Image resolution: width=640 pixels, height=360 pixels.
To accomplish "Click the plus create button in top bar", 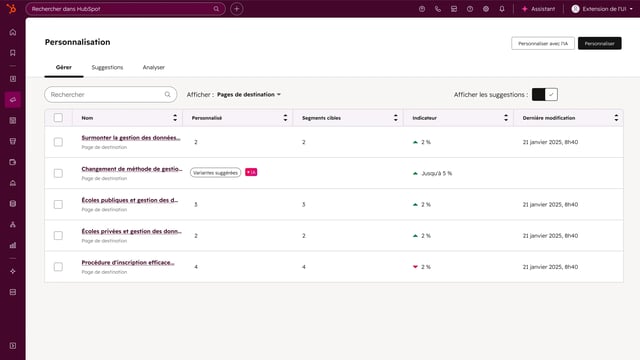I will [237, 9].
